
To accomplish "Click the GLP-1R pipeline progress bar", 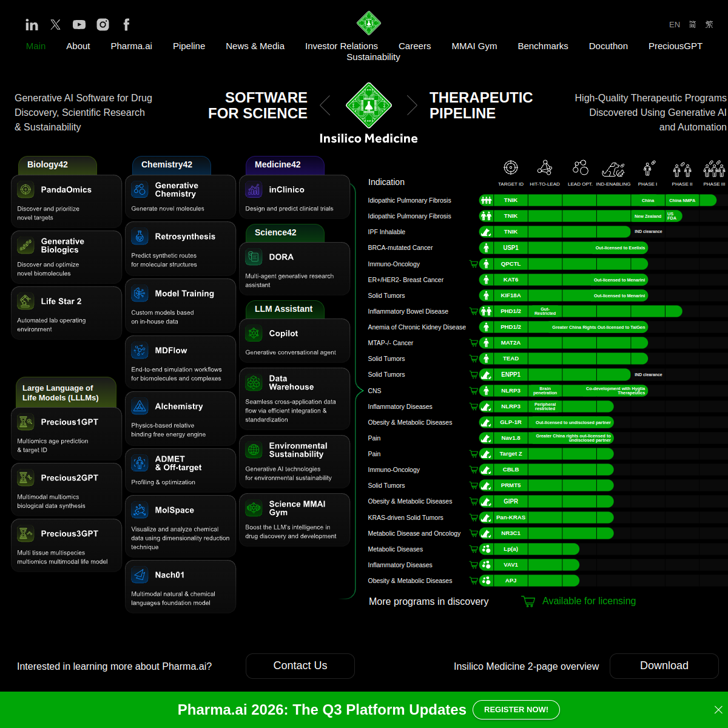I will (x=546, y=422).
